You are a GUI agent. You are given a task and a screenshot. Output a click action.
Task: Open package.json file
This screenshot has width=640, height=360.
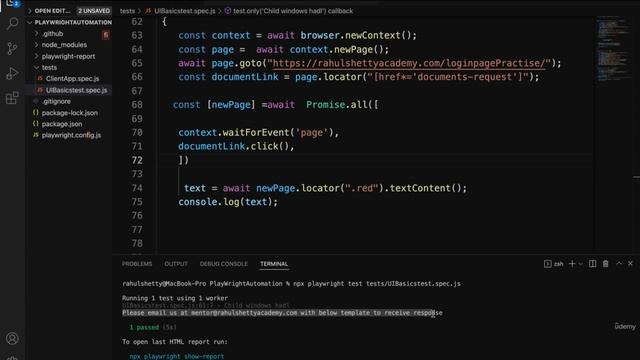click(x=62, y=124)
